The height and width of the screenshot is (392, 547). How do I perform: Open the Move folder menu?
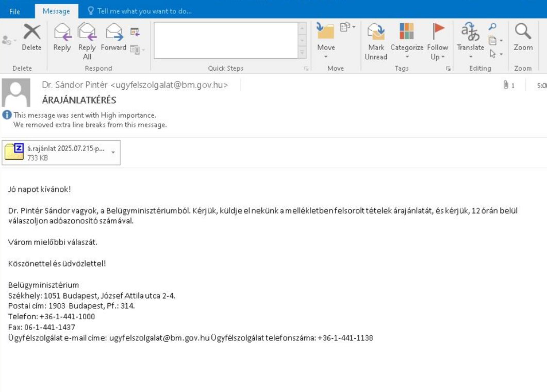pos(326,41)
